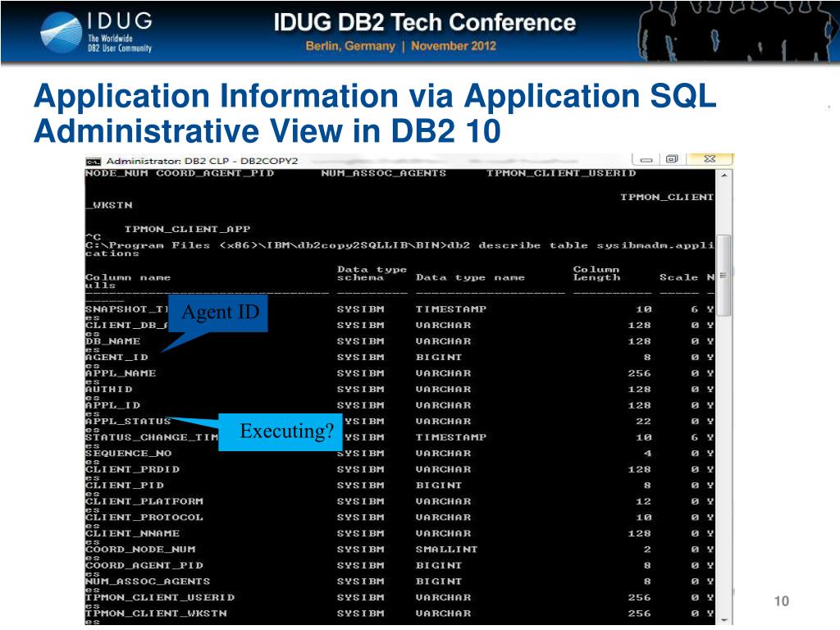Select the CLIENT_PROTOCOL column name
This screenshot has height=630, width=840.
click(x=144, y=518)
